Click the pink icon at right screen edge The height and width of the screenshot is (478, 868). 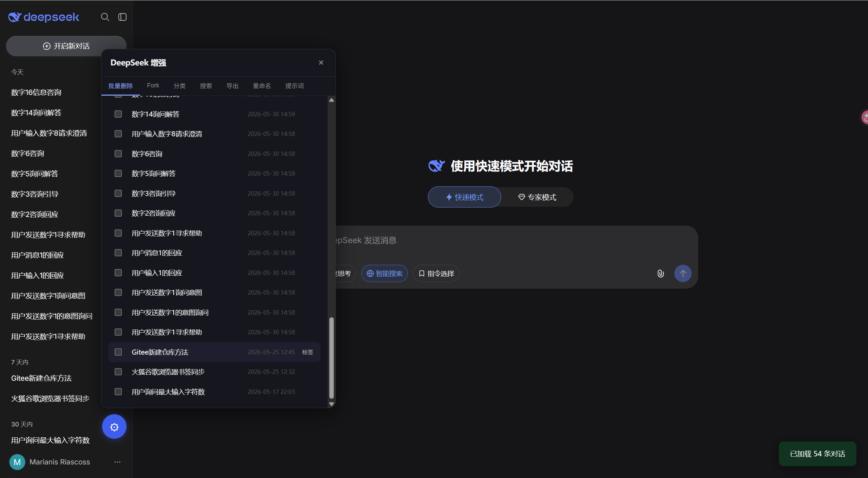tap(865, 117)
